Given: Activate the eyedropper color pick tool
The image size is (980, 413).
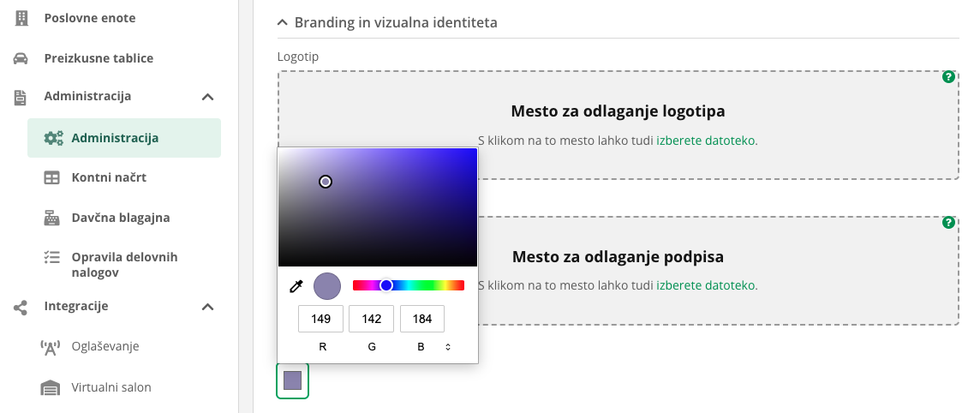Looking at the screenshot, I should 296,286.
